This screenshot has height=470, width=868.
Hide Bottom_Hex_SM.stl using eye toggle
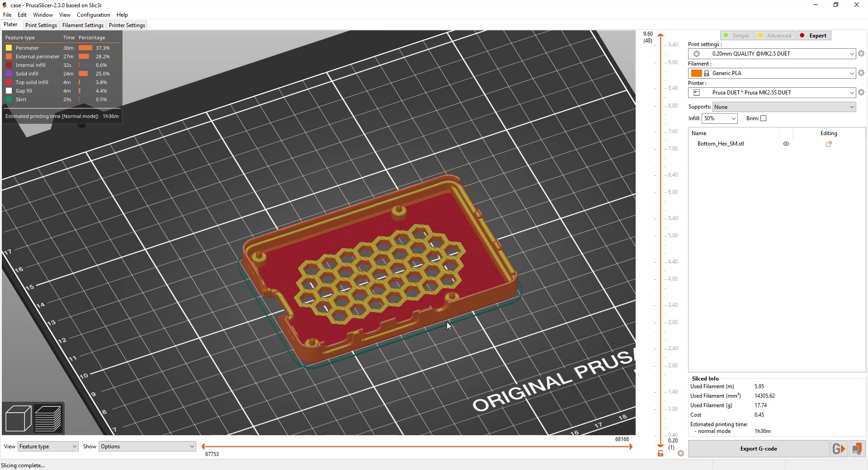[x=786, y=144]
